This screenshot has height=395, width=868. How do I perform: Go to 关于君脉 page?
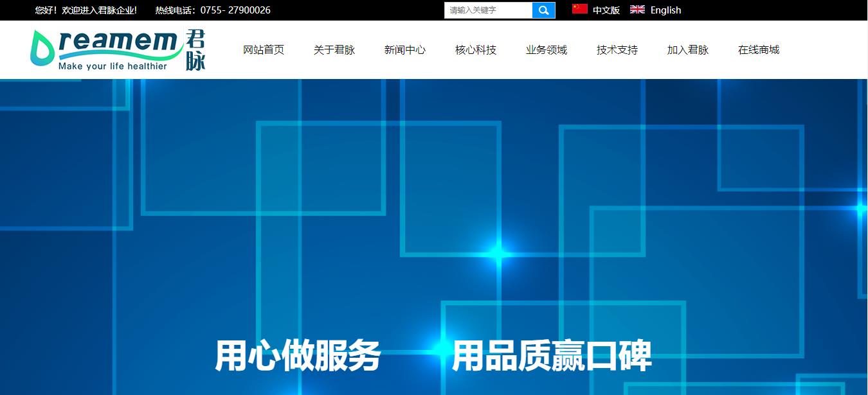[334, 50]
